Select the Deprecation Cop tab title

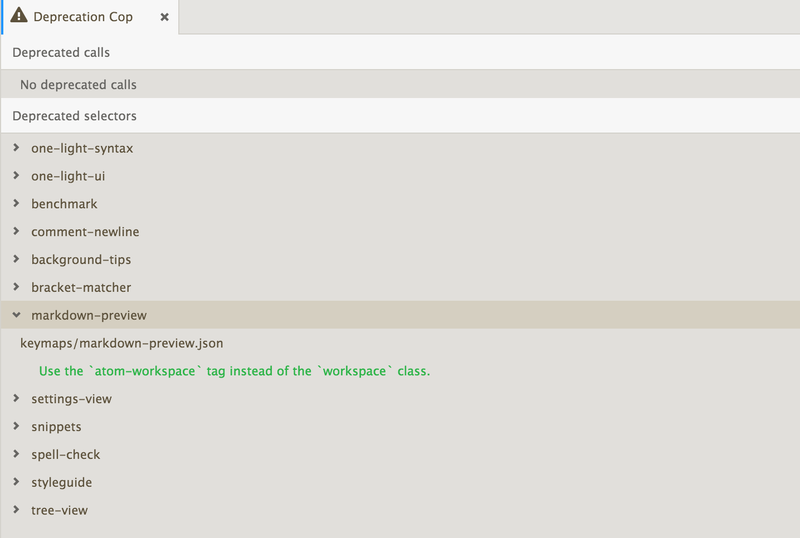(83, 17)
